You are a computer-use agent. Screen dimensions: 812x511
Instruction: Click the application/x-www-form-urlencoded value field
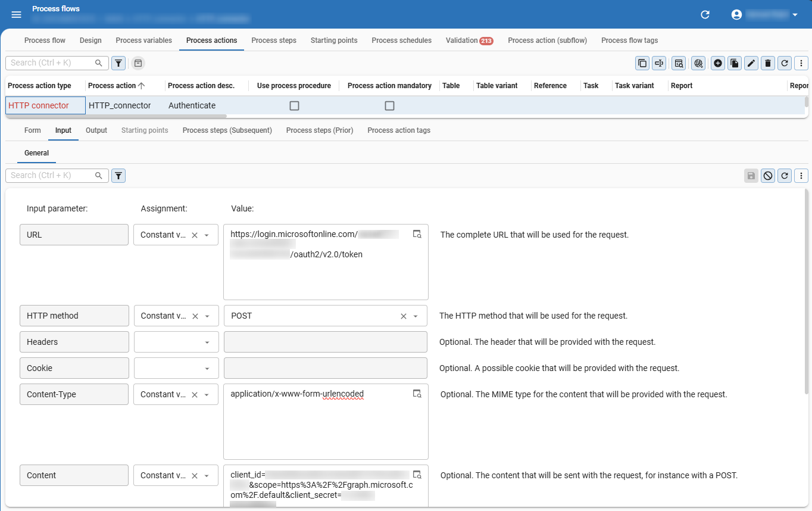326,422
